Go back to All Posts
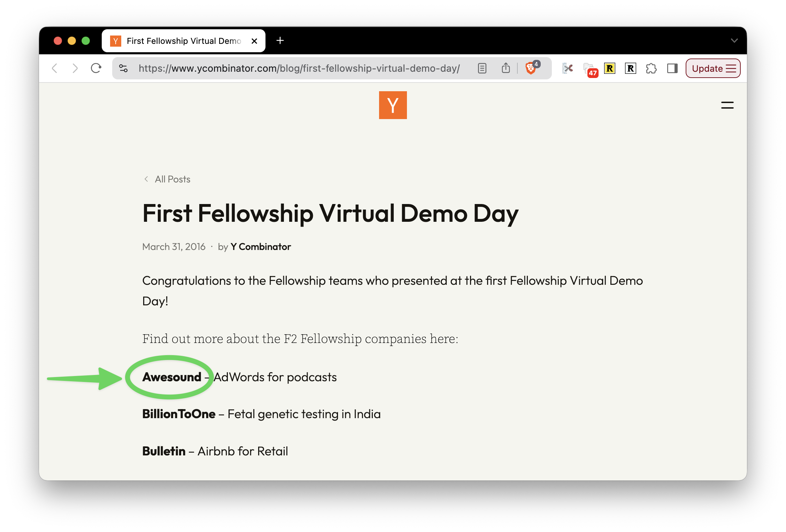Viewport: 786px width, 532px height. coord(172,179)
